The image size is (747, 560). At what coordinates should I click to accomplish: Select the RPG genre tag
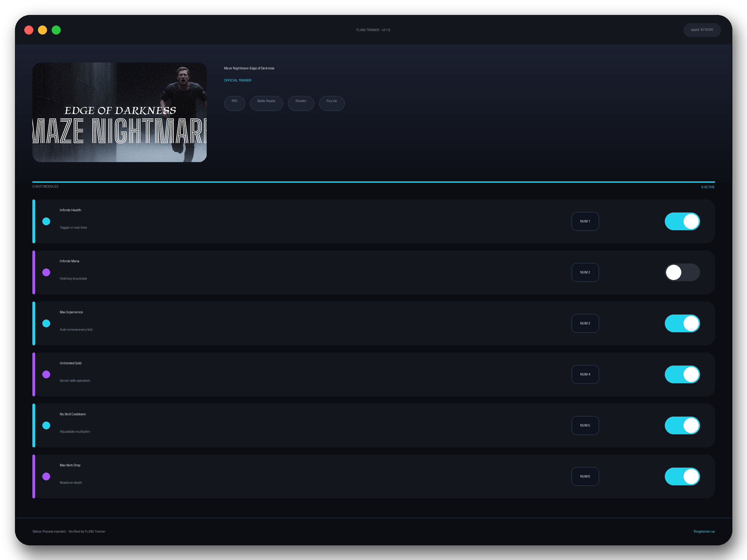[234, 103]
